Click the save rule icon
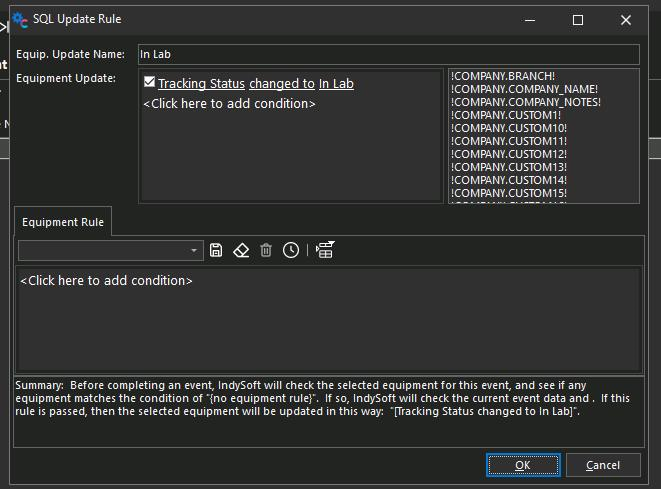Image resolution: width=661 pixels, height=489 pixels. pos(216,250)
